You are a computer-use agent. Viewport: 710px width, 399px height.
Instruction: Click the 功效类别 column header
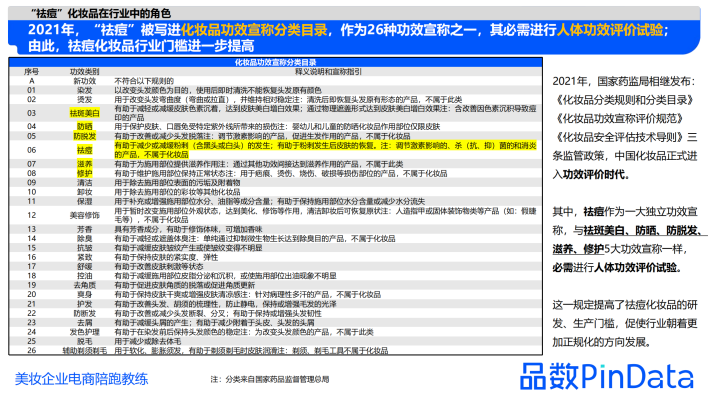[x=85, y=72]
